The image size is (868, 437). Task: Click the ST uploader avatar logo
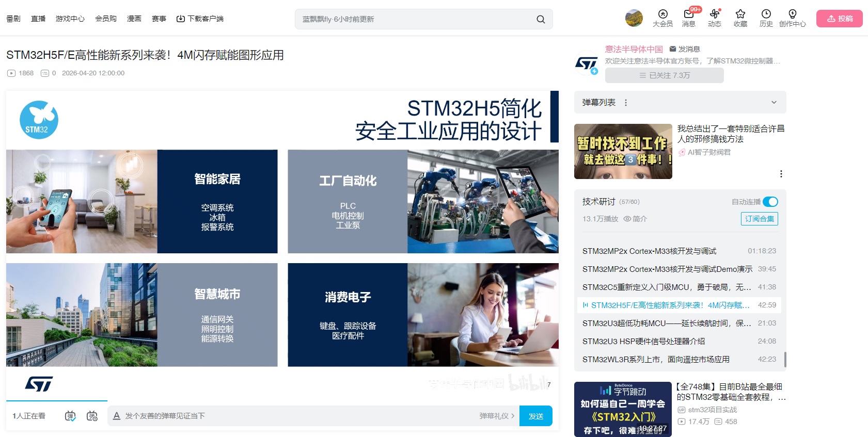(x=587, y=64)
